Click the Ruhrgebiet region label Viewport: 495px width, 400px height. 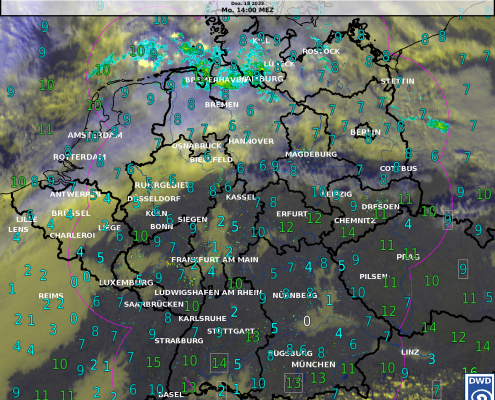(161, 185)
